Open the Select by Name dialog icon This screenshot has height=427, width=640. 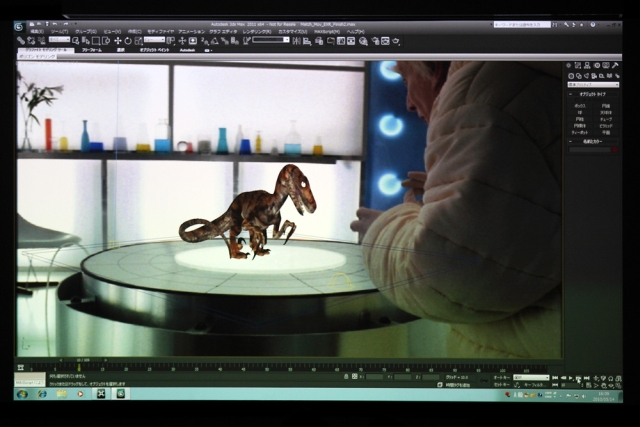point(86,40)
